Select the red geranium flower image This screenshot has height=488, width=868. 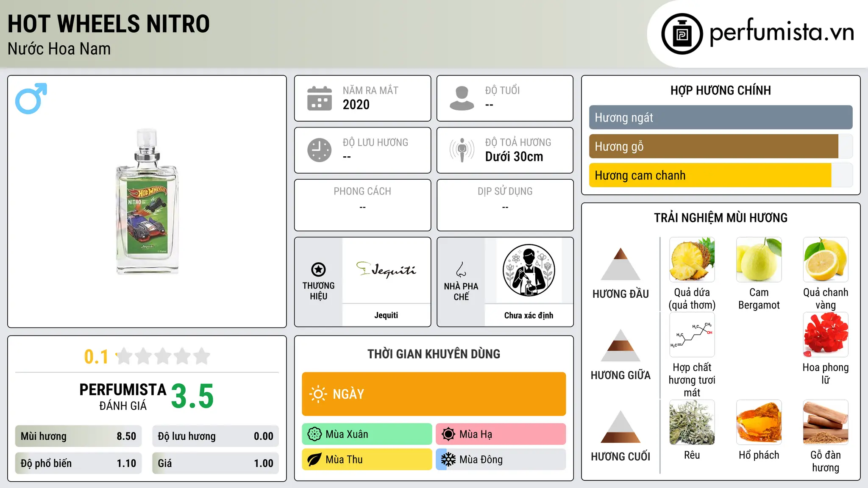click(826, 335)
